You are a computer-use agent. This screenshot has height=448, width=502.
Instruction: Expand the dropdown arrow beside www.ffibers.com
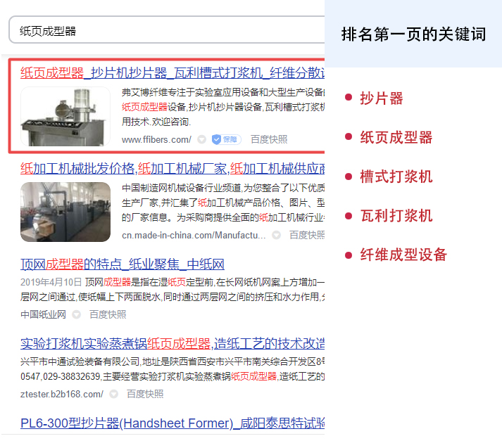click(202, 140)
